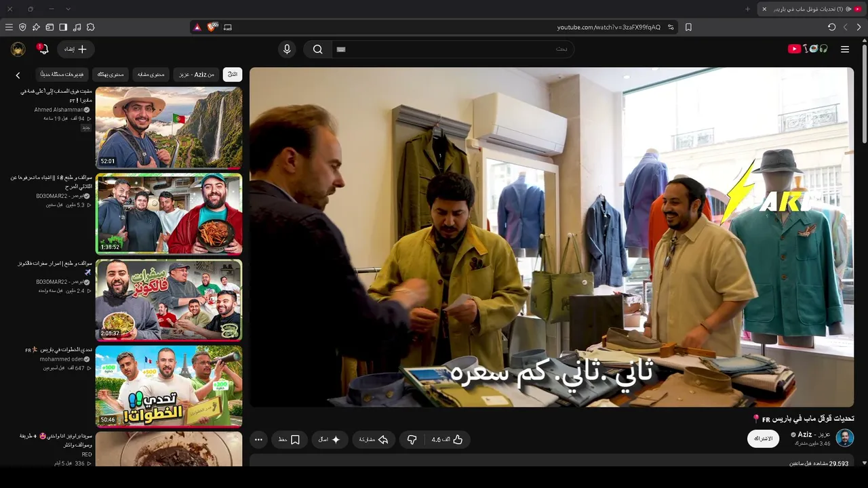Click the 2:08:37 duration label

[x=110, y=333]
